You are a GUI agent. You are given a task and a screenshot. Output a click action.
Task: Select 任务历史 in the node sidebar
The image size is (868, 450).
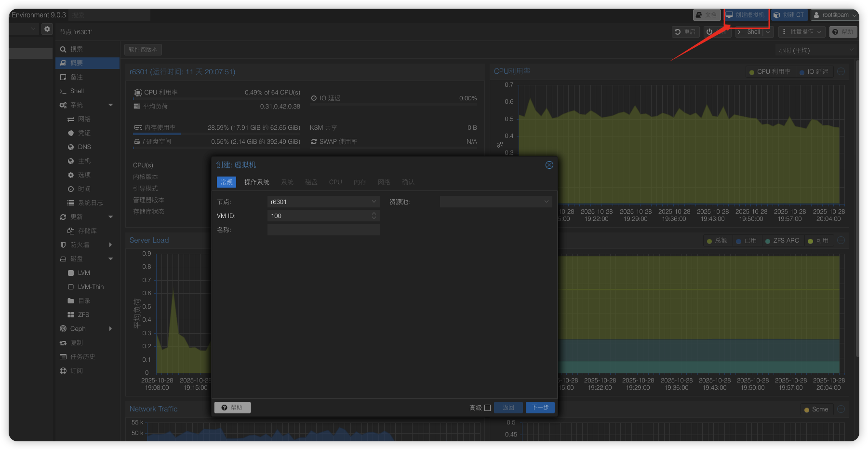(82, 357)
